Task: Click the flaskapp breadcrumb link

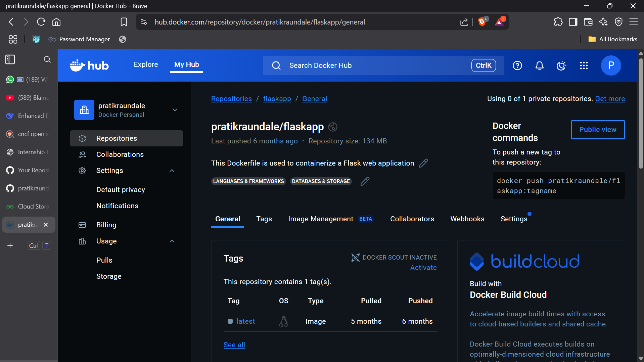Action: click(277, 99)
